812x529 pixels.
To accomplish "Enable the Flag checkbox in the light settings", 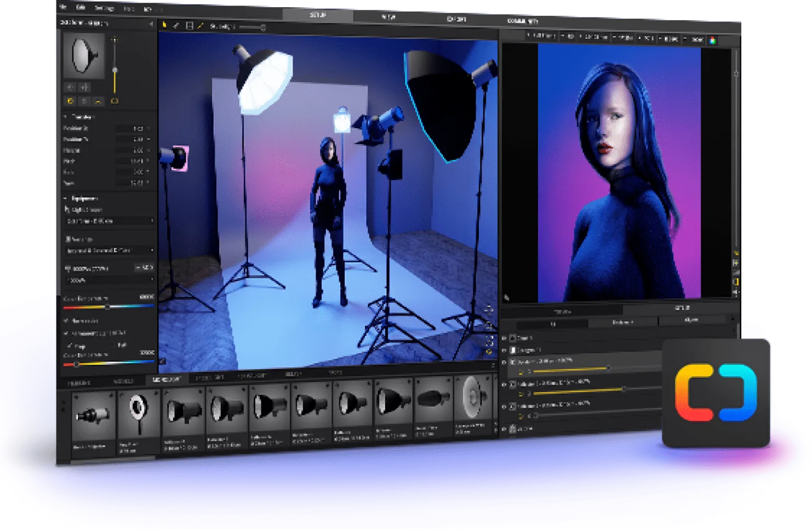I will click(69, 346).
